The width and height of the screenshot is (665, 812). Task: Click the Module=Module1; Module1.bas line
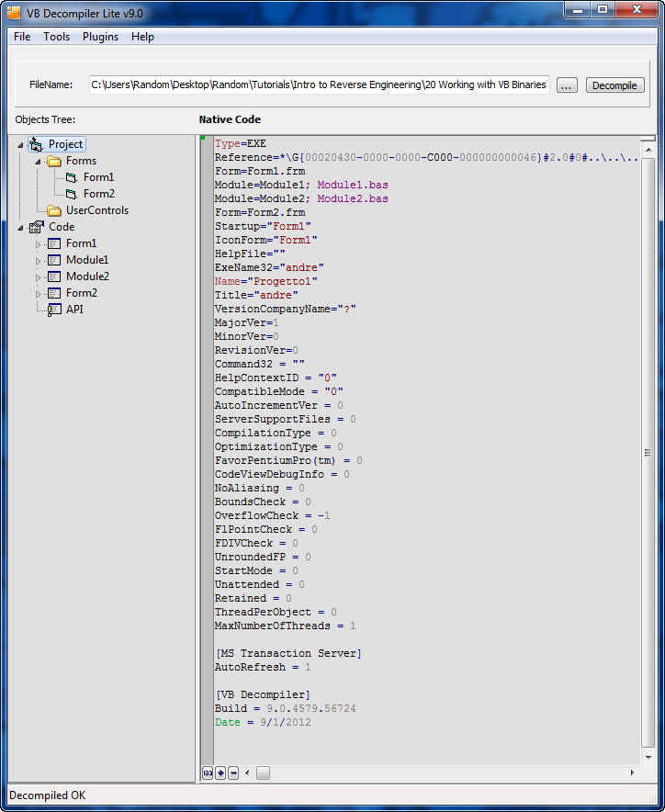[301, 185]
